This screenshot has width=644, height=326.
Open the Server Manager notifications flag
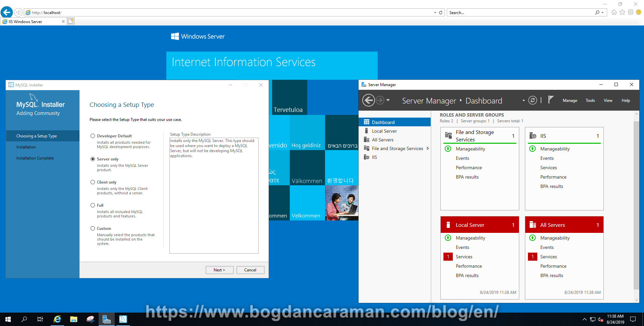coord(550,100)
